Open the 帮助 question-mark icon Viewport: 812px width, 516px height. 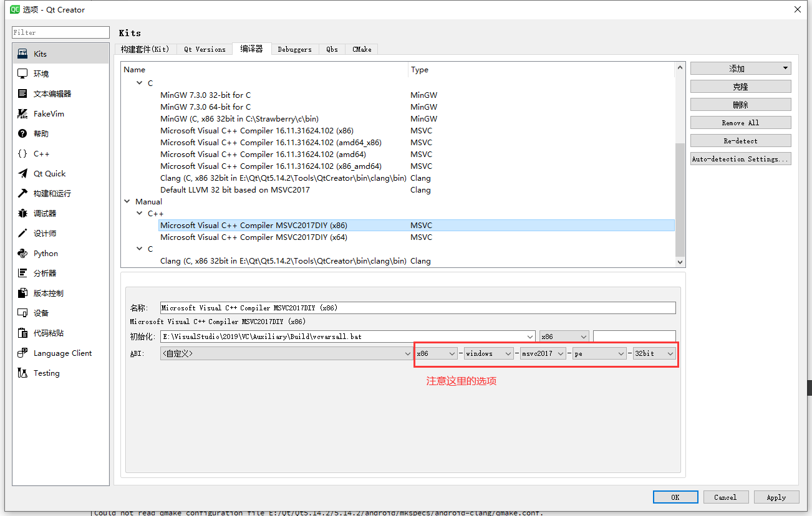click(22, 133)
